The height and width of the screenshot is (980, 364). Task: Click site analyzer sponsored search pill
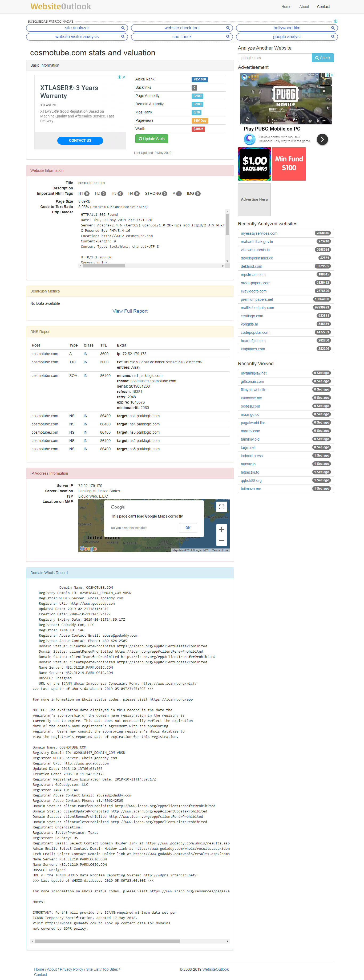[77, 28]
